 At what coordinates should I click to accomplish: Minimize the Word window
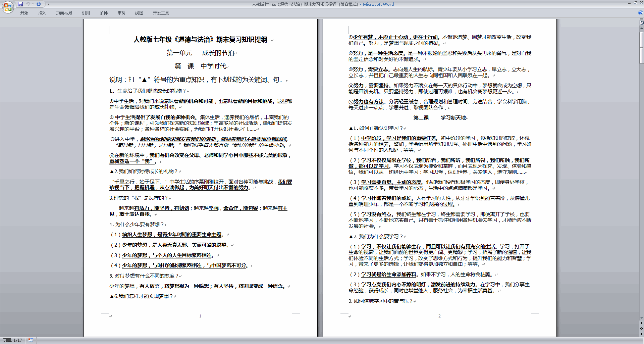[x=629, y=3]
